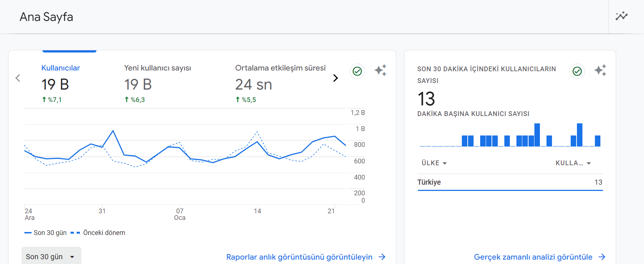Open Raporlar anlık görüntüsünü görüntüleyin link
The width and height of the screenshot is (644, 264).
tap(306, 257)
